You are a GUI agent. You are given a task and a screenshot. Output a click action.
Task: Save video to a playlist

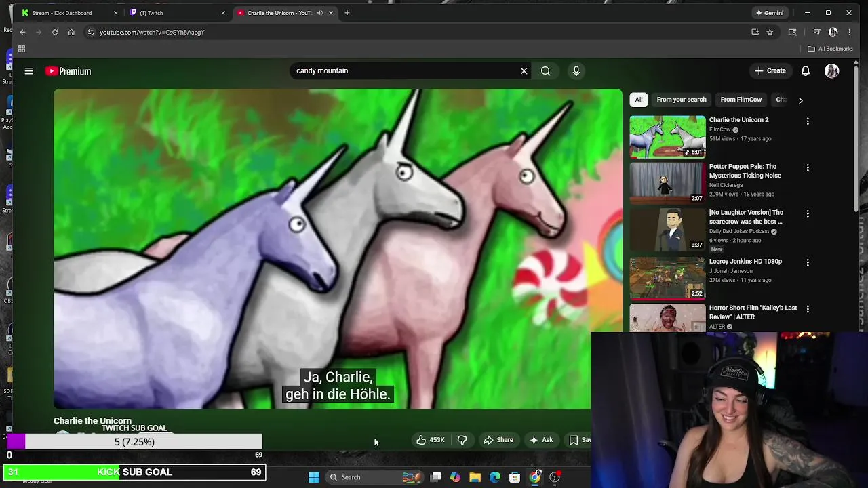pyautogui.click(x=580, y=440)
